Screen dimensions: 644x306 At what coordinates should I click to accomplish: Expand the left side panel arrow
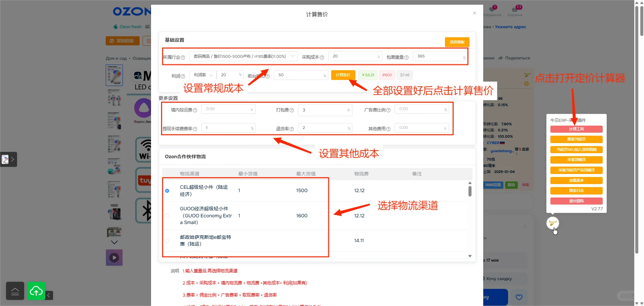click(x=12, y=159)
